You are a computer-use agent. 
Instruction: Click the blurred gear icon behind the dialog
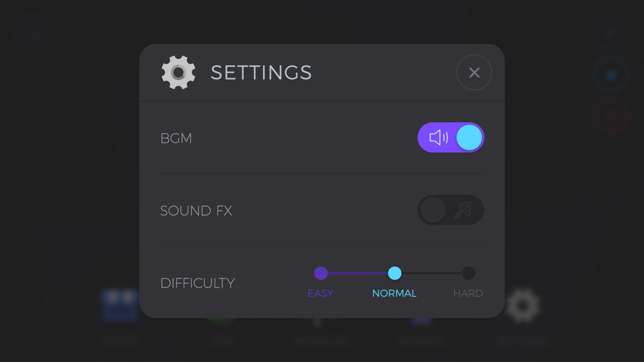pyautogui.click(x=523, y=306)
